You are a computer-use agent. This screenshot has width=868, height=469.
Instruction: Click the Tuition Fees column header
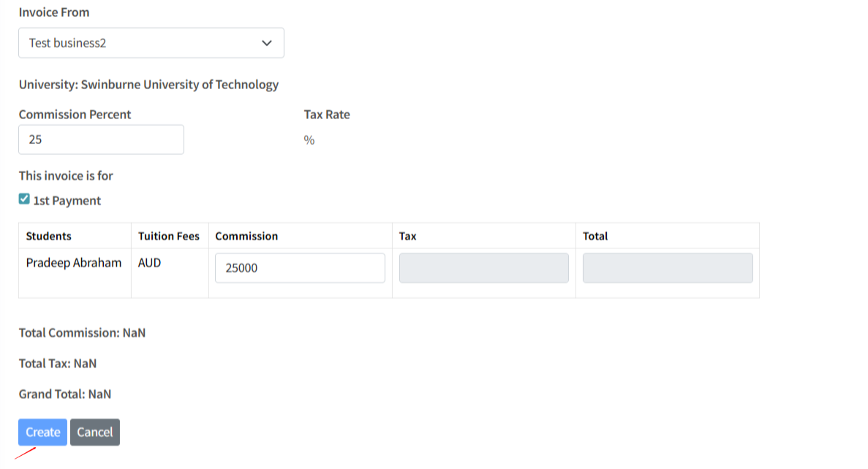click(x=169, y=236)
